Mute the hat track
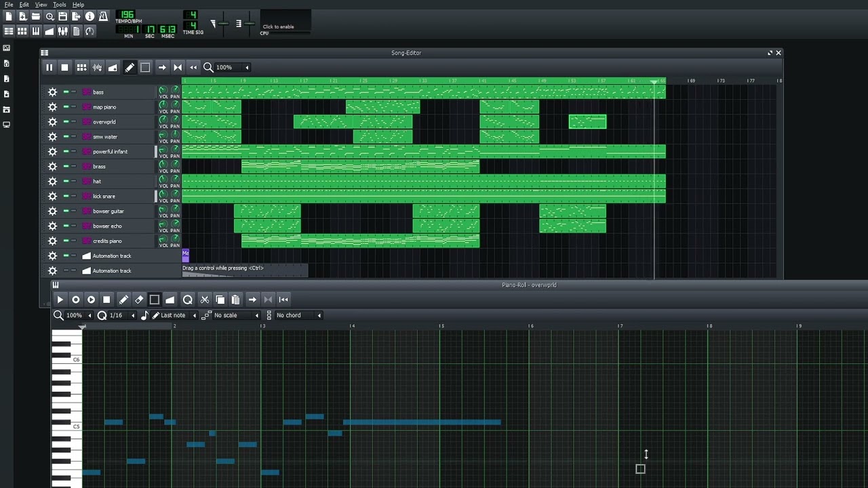Viewport: 868px width, 488px height. pyautogui.click(x=66, y=182)
